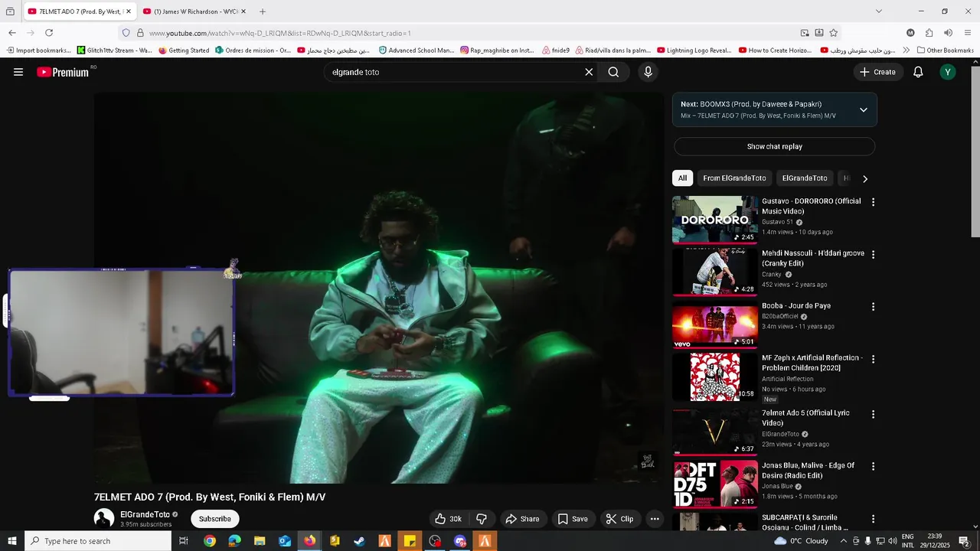Start voice search with microphone
Viewport: 980px width, 551px height.
pyautogui.click(x=648, y=72)
